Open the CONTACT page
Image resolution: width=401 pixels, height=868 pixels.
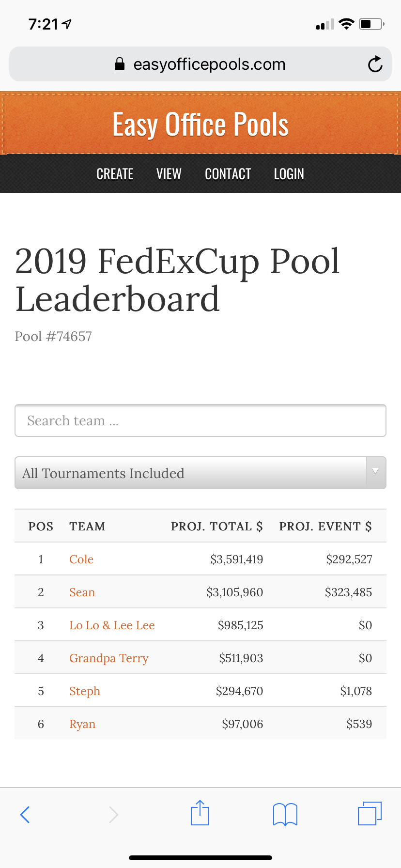[228, 174]
